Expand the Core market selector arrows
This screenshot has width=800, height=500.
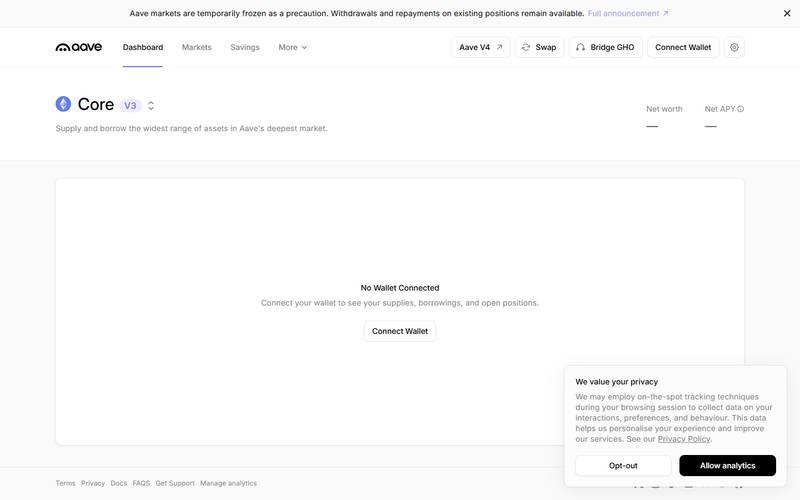click(151, 106)
